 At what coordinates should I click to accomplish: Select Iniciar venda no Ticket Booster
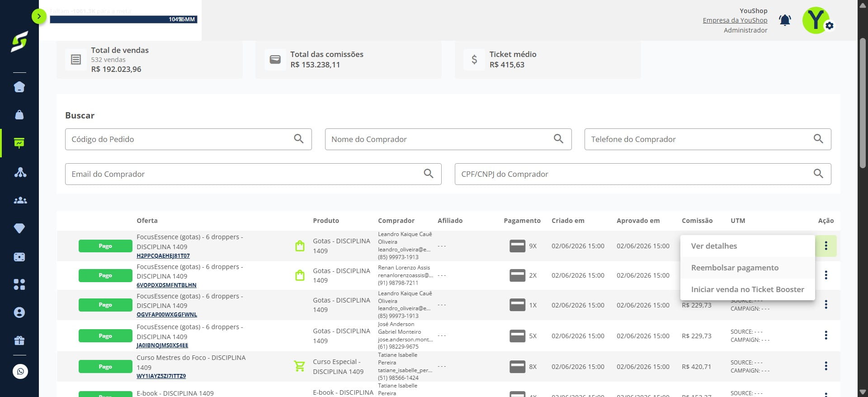point(747,289)
